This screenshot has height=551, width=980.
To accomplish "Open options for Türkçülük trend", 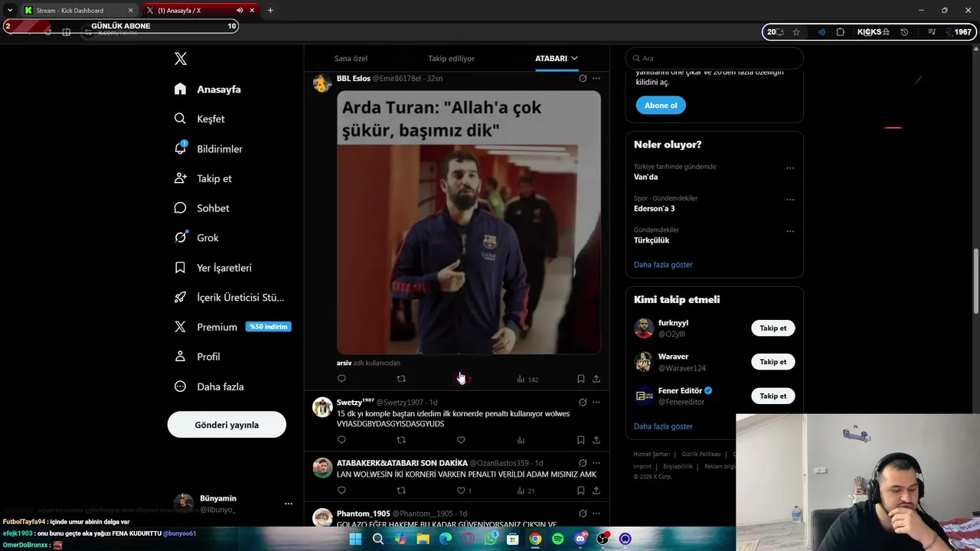I will [790, 231].
